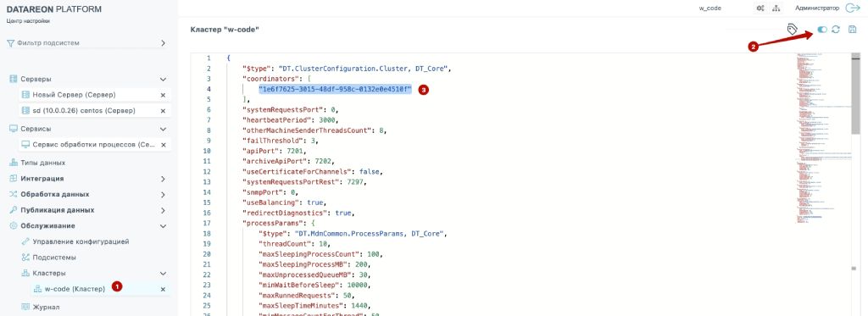Expand the Обработка данных section

coord(163,195)
